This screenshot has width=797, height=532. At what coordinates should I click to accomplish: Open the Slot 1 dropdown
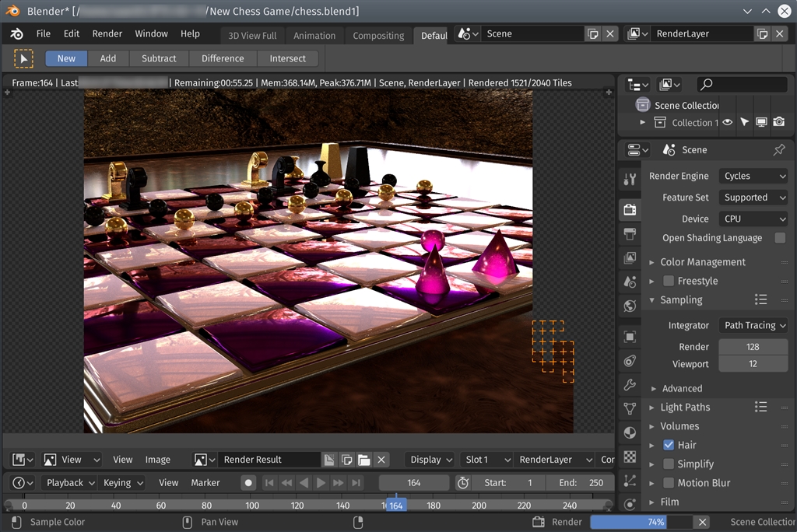click(x=486, y=460)
